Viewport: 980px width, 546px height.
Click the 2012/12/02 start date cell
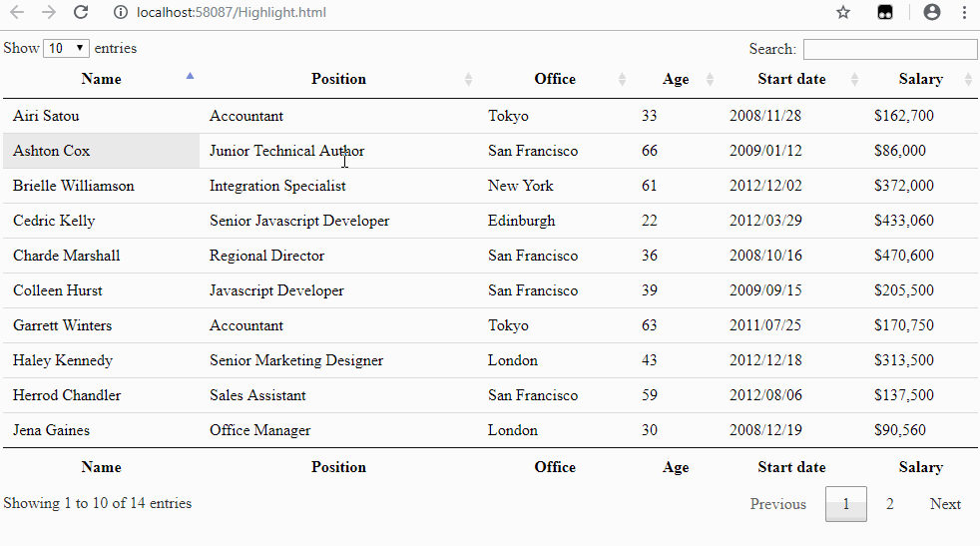tap(791, 186)
